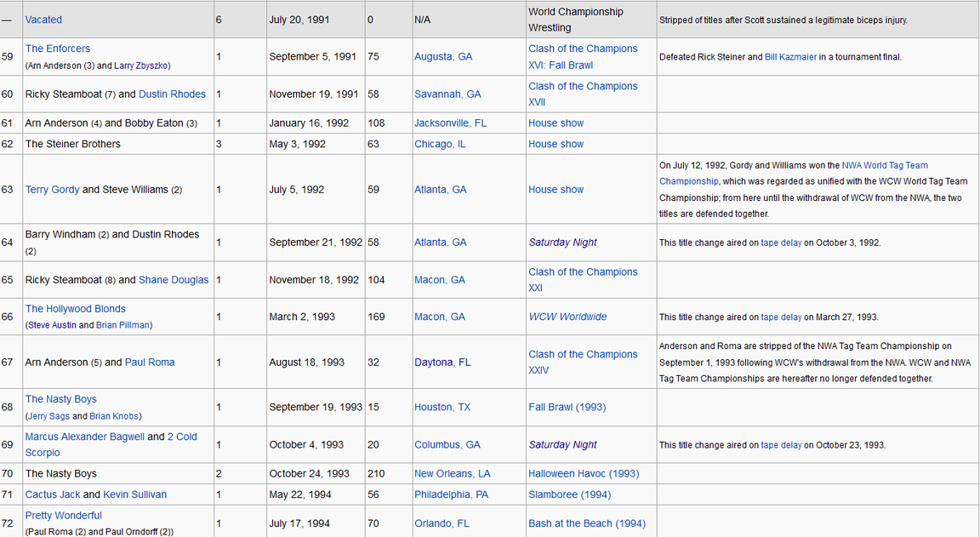Screen dimensions: 980x537
Task: Open Halloween Havoc (1993) link
Action: click(x=584, y=473)
